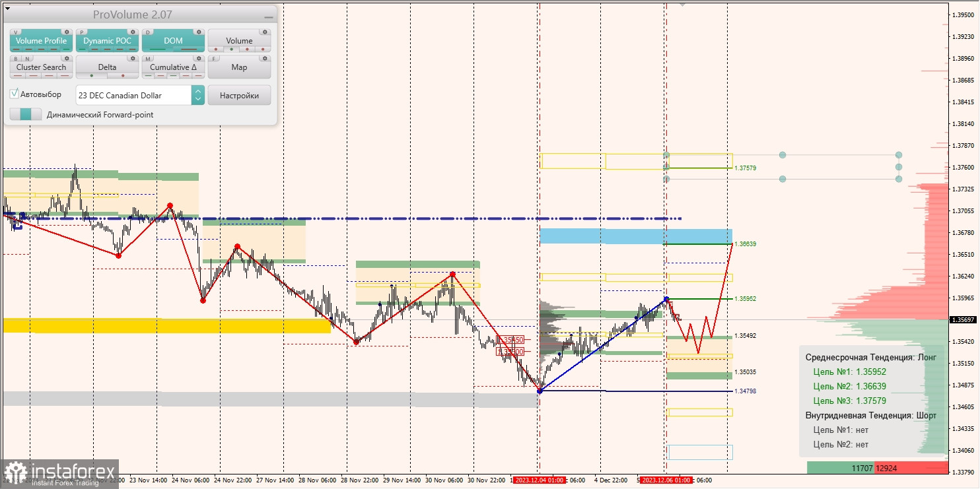Click the triangle at panel's top-left corner
980x489 pixels.
click(x=7, y=9)
